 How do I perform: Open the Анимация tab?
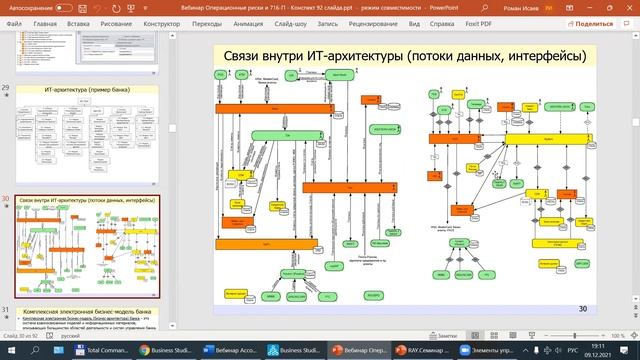click(x=248, y=24)
